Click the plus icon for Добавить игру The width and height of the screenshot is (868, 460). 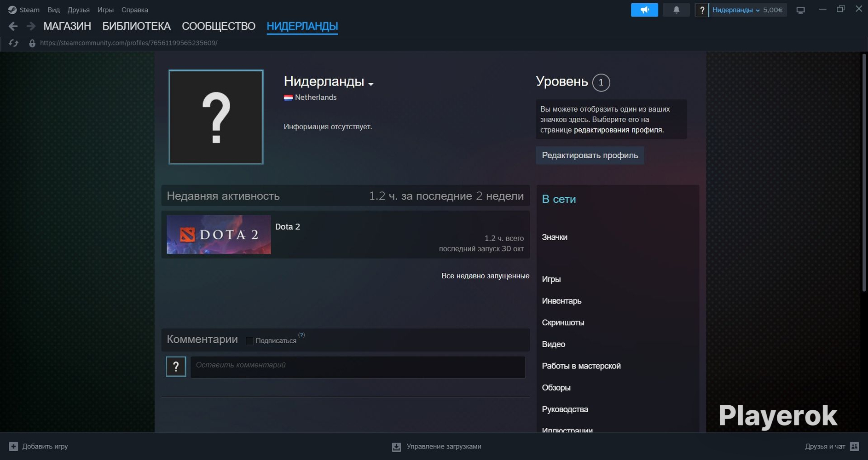tap(13, 446)
